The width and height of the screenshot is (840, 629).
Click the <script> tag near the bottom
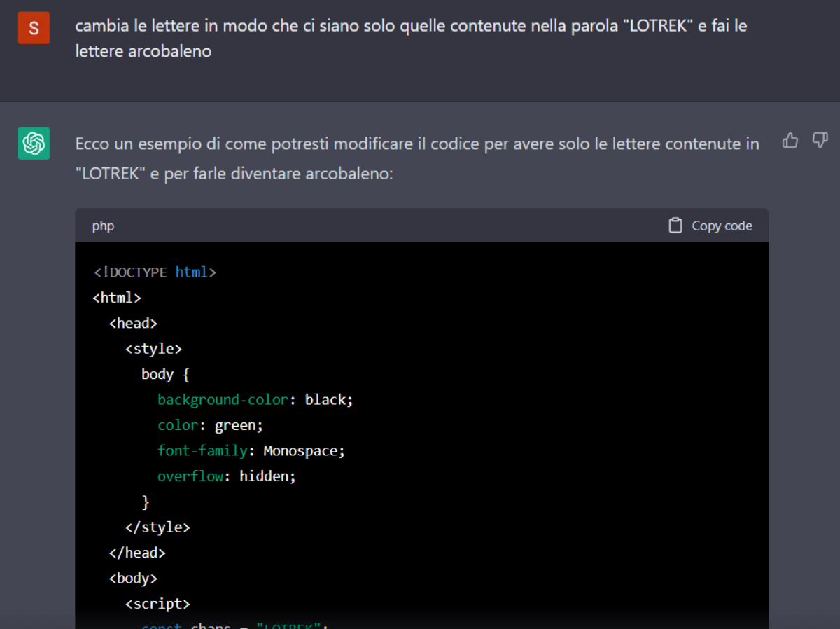pos(157,603)
